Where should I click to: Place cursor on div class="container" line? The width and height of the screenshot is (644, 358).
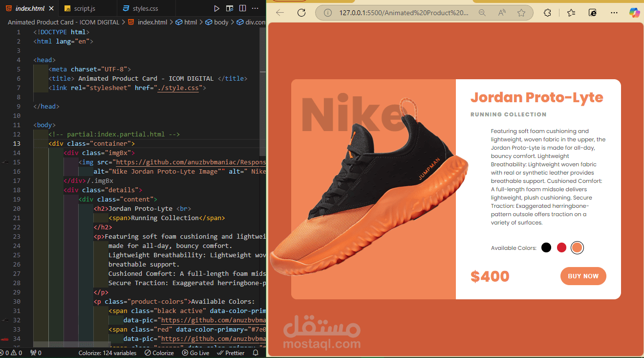(91, 144)
